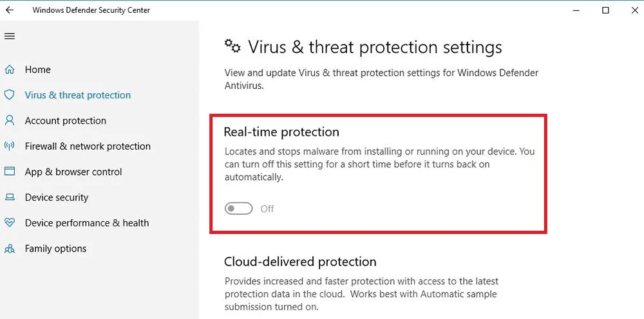Maximize the Security Center window
644x319 pixels.
coord(605,11)
